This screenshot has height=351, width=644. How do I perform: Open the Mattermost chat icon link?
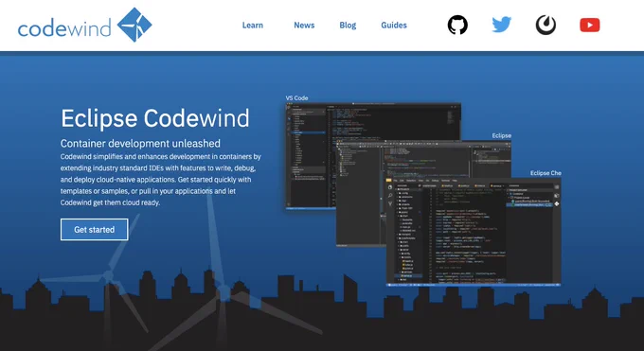pyautogui.click(x=546, y=25)
